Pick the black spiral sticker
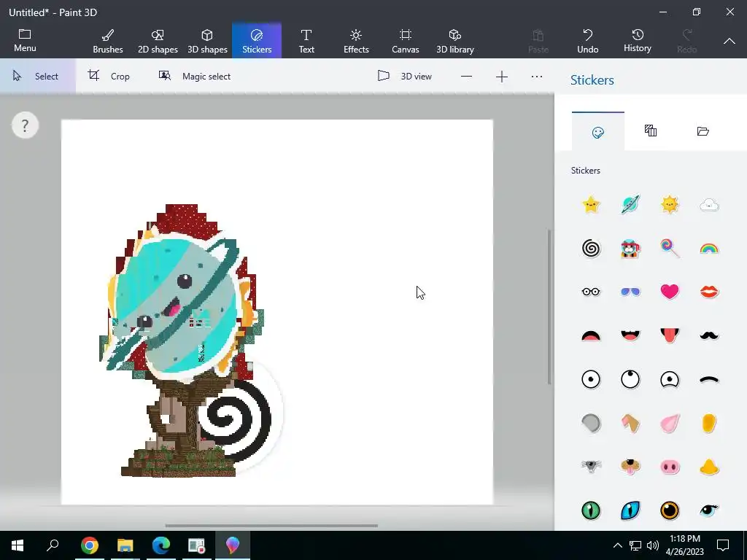 [591, 248]
